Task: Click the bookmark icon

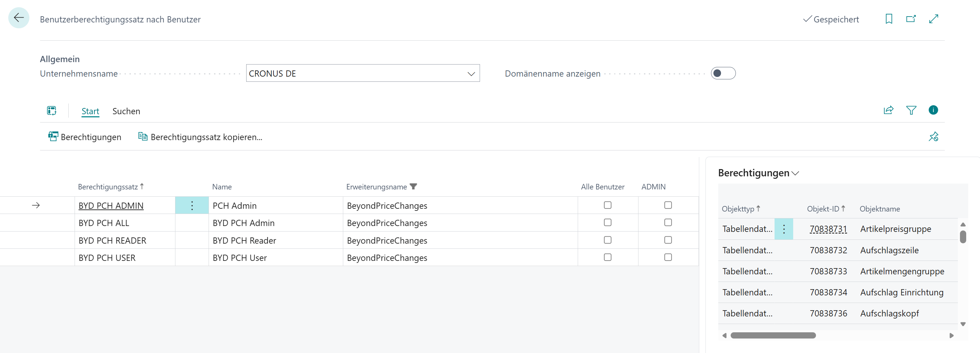Action: tap(889, 19)
